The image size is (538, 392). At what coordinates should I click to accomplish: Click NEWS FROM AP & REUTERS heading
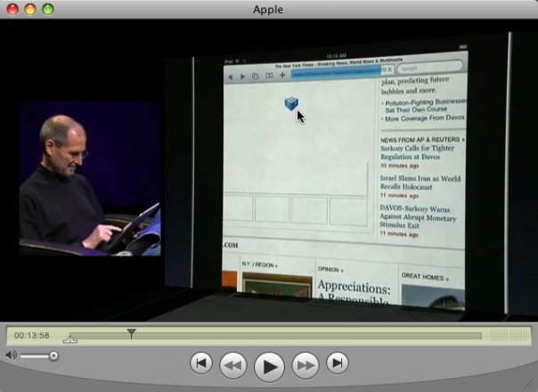(x=422, y=140)
